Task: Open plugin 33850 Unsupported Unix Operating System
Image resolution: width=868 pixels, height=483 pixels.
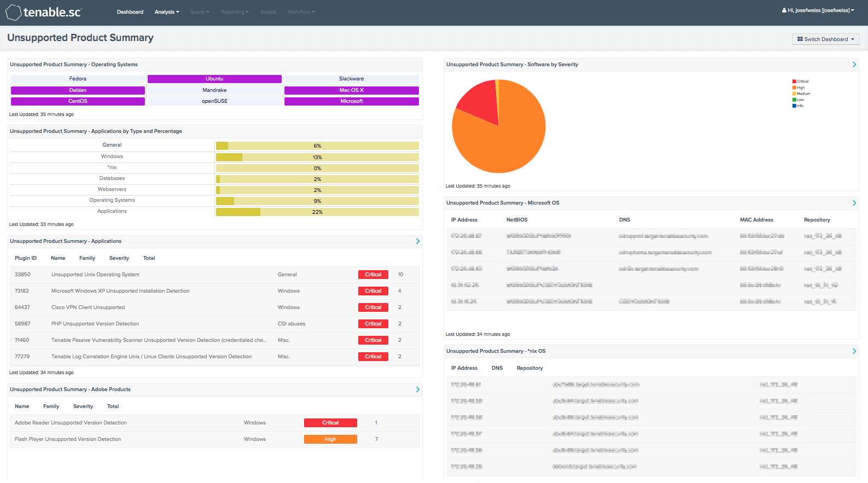Action: (x=214, y=275)
